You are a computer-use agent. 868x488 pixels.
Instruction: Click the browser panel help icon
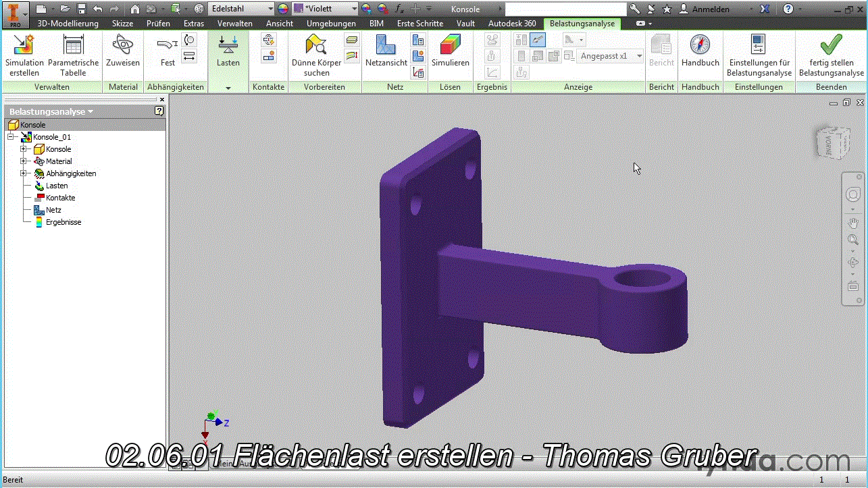pyautogui.click(x=159, y=111)
